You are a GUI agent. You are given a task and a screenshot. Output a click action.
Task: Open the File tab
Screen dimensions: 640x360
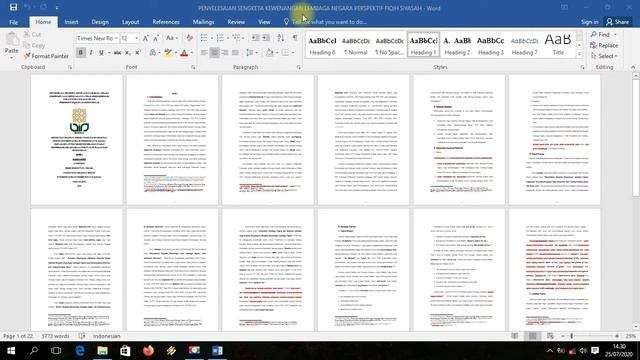pos(13,22)
